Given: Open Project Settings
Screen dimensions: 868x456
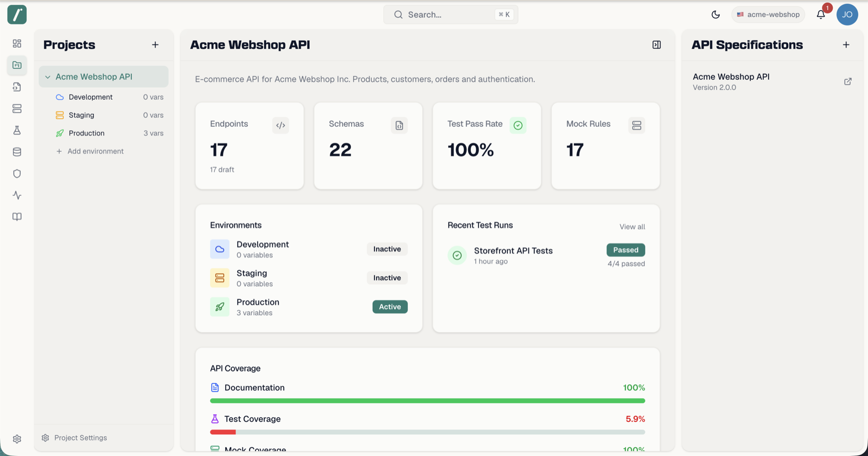Looking at the screenshot, I should click(75, 438).
